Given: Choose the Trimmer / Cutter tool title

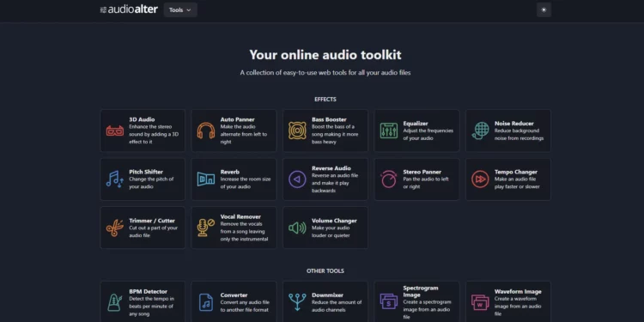Looking at the screenshot, I should point(152,221).
